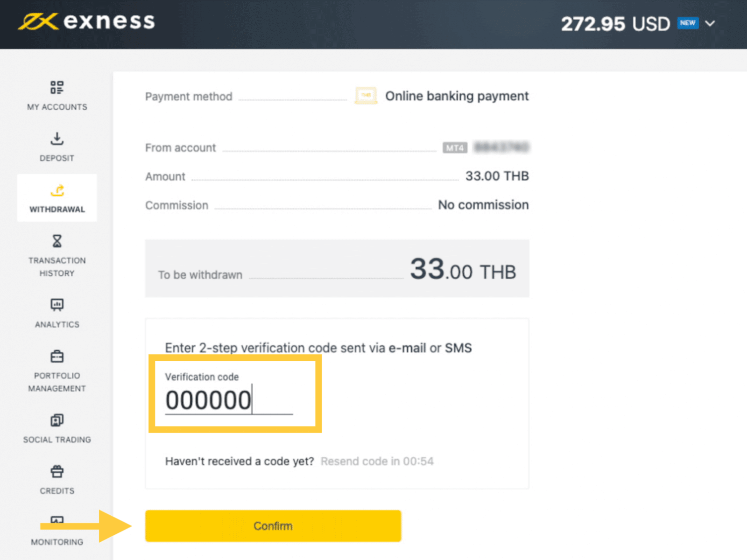Click the 'Payment method' label
The image size is (747, 560).
coord(189,97)
